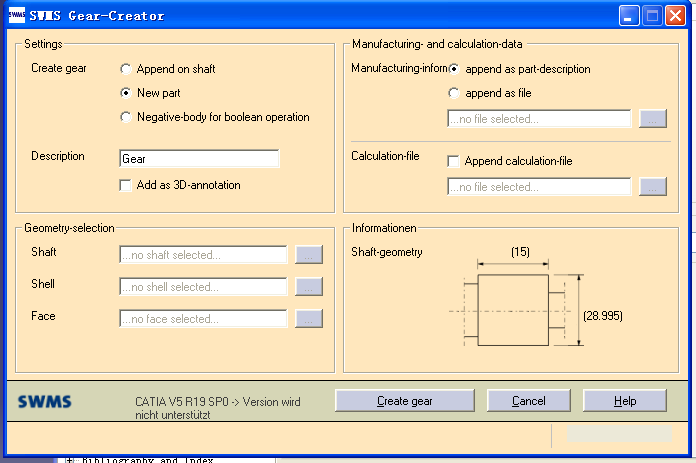This screenshot has height=463, width=696.
Task: Enable Add as 3D-annotation checkbox
Action: click(126, 185)
